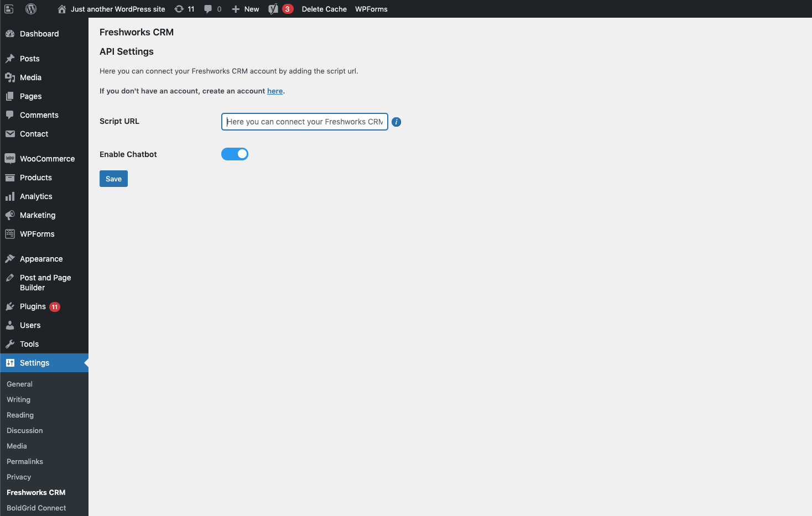
Task: Click the menu toggle icon in admin bar
Action: click(x=9, y=9)
